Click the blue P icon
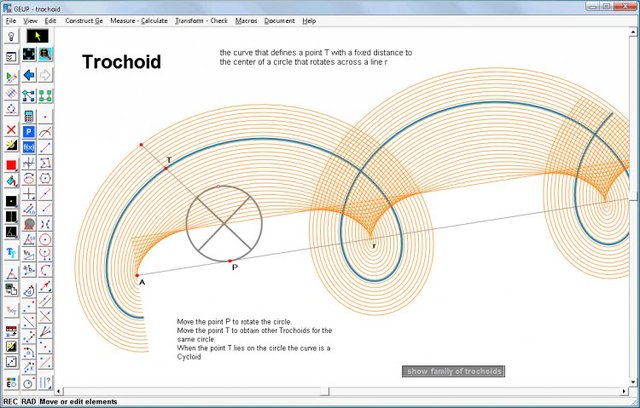 [x=29, y=132]
